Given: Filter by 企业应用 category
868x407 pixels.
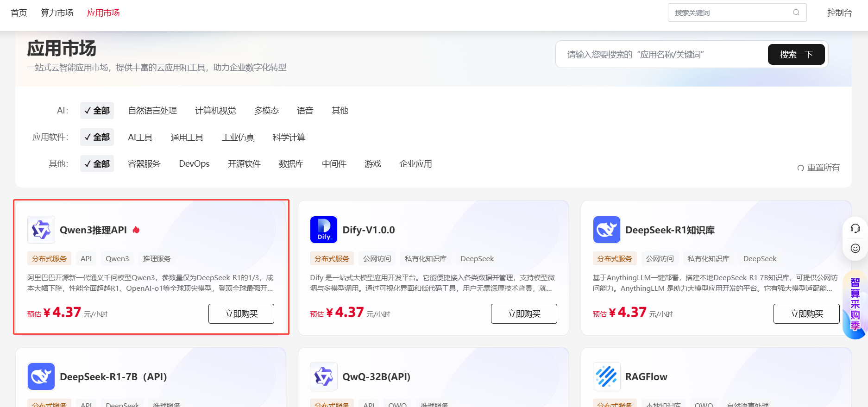Looking at the screenshot, I should (415, 164).
